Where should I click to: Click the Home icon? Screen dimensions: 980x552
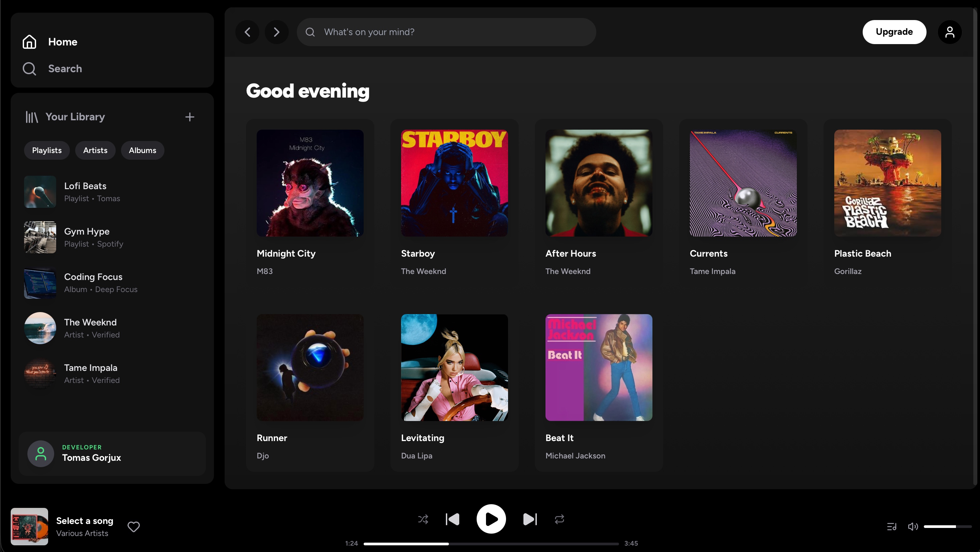pos(29,42)
